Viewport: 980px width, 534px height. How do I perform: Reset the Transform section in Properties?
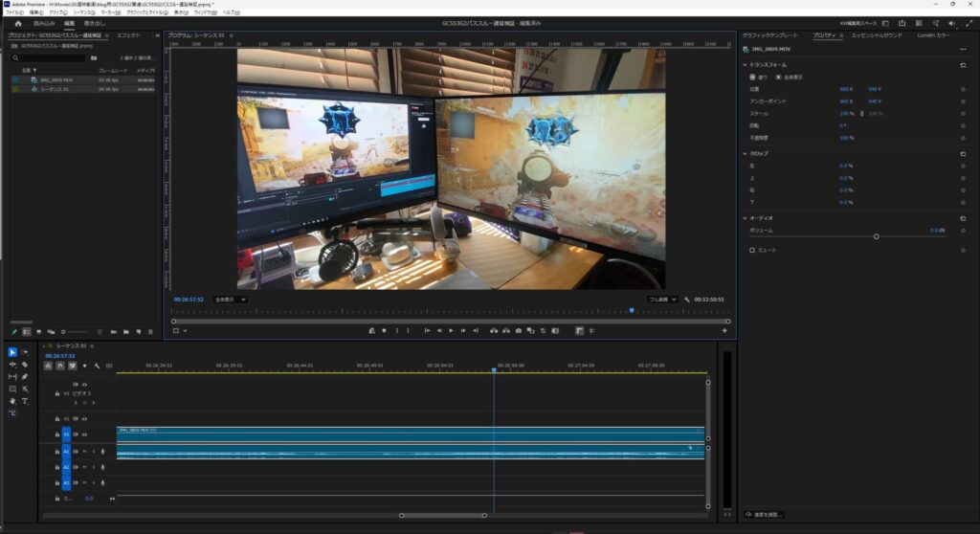click(x=963, y=65)
